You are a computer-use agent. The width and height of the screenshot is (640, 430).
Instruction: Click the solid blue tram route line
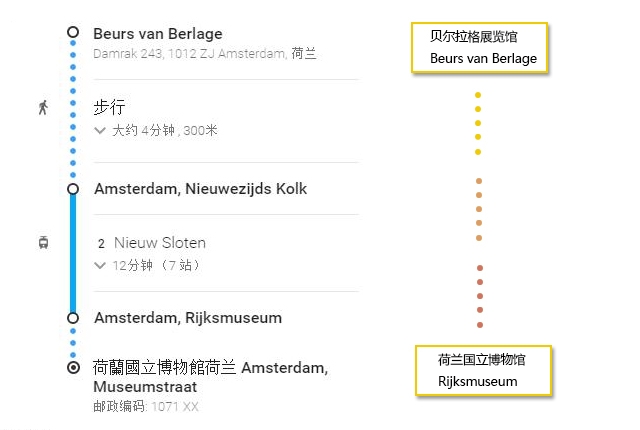pyautogui.click(x=73, y=253)
